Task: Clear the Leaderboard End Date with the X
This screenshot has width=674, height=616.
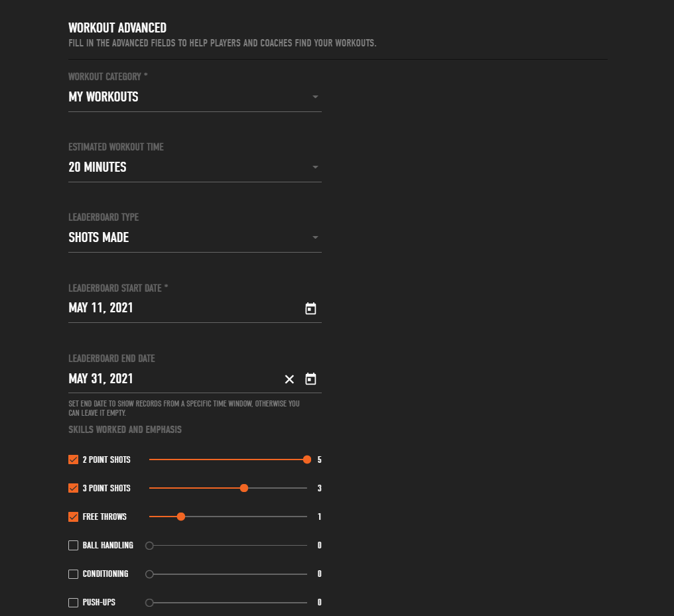Action: pos(289,379)
